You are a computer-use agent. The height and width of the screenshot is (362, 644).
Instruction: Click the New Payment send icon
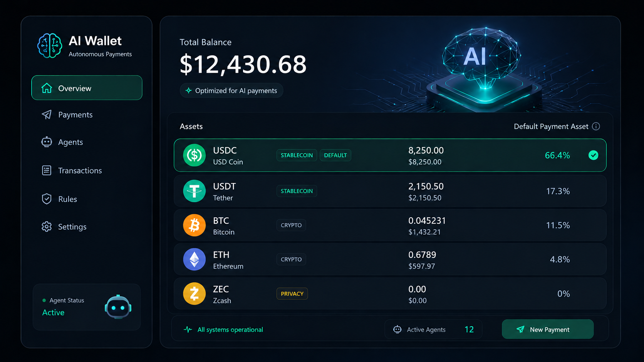click(x=520, y=329)
